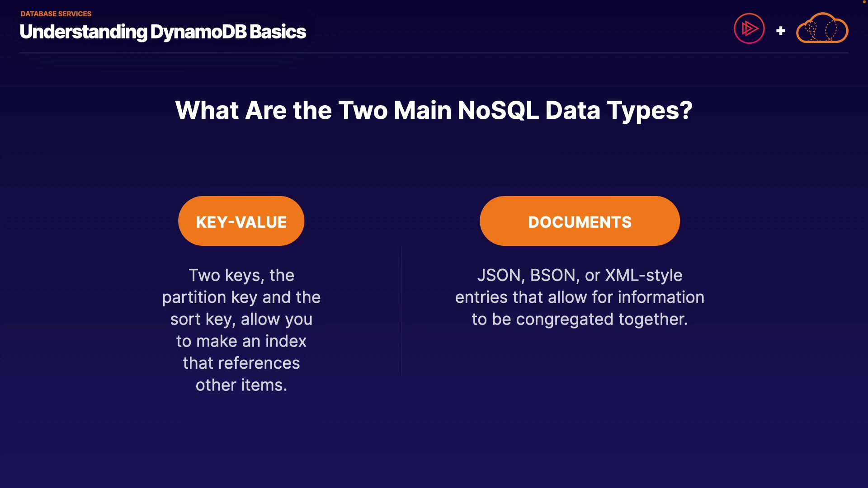Click the Two Main NoSQL Data Types heading
This screenshot has width=868, height=488.
click(434, 110)
